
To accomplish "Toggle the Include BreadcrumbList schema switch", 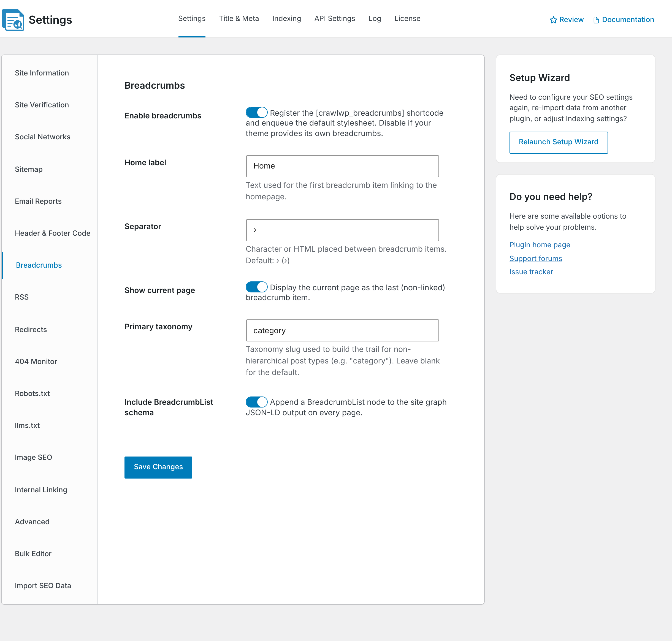I will pos(256,402).
